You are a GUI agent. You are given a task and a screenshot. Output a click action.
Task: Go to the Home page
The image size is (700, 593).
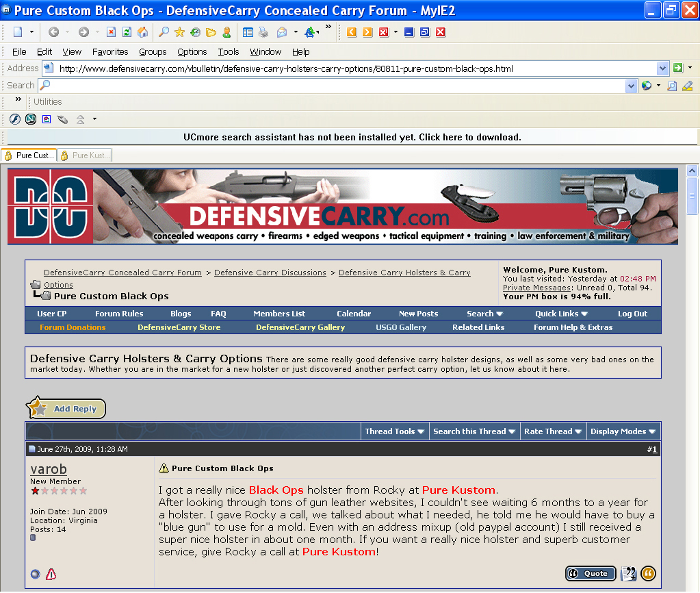tap(142, 32)
